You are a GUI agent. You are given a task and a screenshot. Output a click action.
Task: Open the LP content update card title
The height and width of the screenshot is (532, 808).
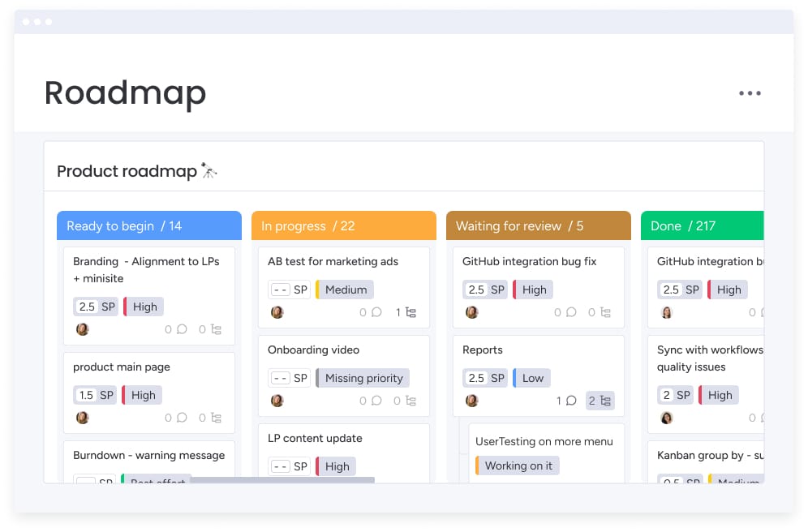(315, 438)
